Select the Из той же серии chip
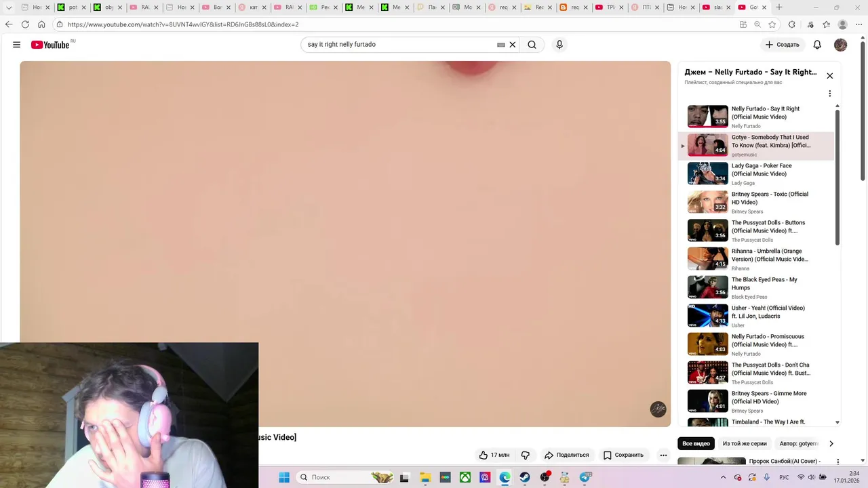868x488 pixels. pyautogui.click(x=745, y=443)
